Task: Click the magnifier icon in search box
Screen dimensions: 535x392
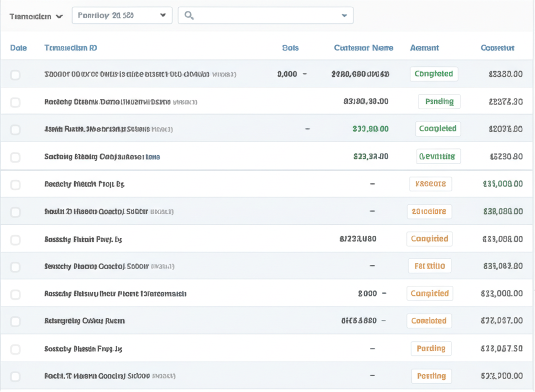Action: [189, 15]
